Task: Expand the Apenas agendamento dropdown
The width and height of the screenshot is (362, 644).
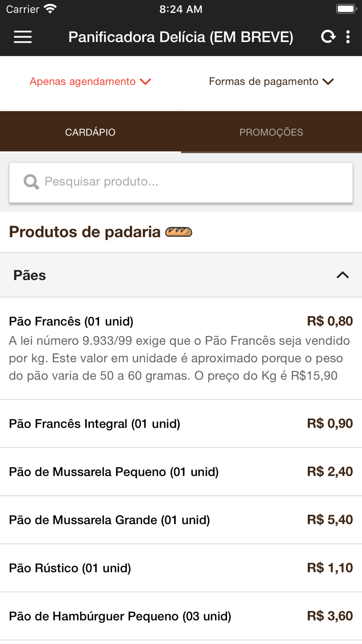Action: 90,81
